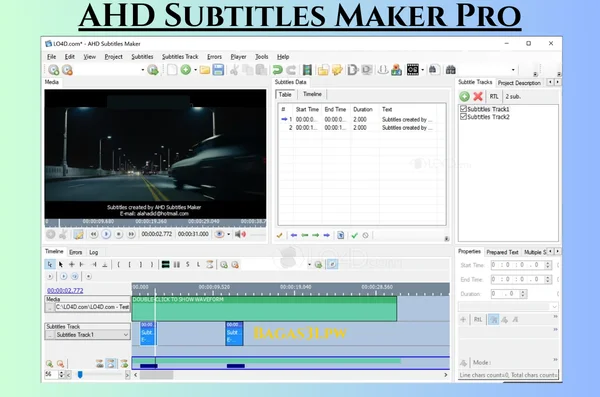Click the stop button in media player

click(119, 234)
